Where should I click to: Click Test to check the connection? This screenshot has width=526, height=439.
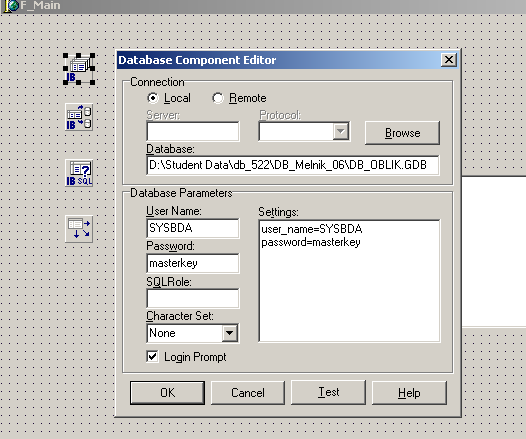pos(328,392)
